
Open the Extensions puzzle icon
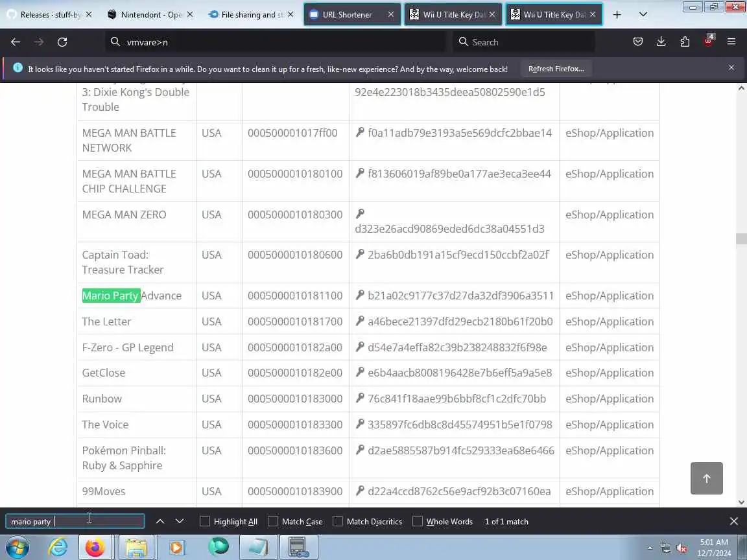(x=685, y=42)
